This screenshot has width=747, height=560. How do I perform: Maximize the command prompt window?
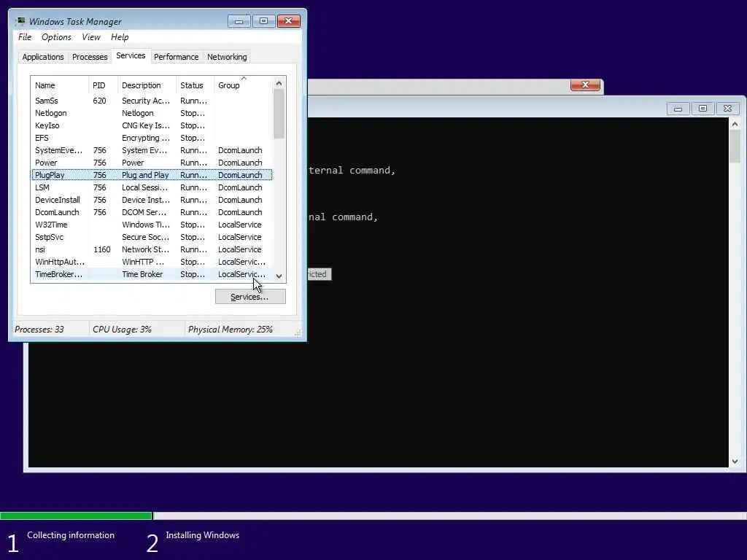703,109
